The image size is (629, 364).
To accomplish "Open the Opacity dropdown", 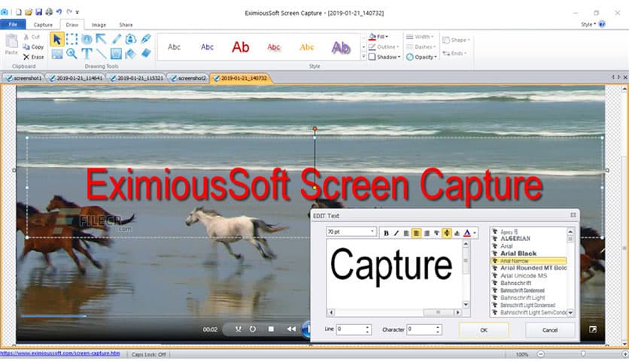I will click(421, 57).
